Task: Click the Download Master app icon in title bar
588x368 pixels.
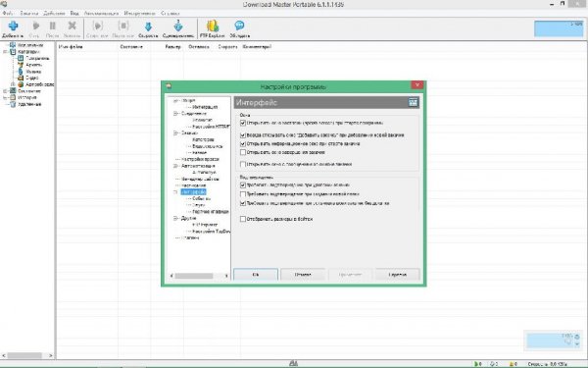Action: click(x=4, y=4)
